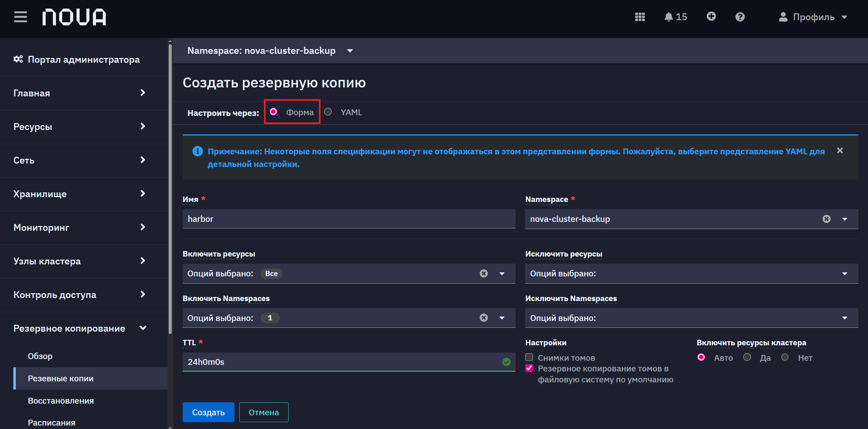Click the Отмена button
Screen dimensions: 868x429
click(264, 412)
